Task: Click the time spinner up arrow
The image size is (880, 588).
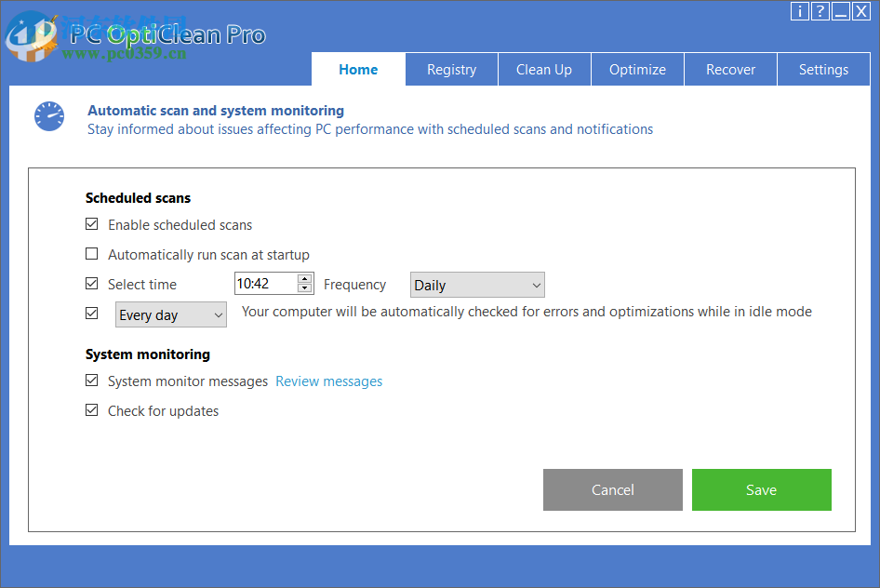Action: pyautogui.click(x=304, y=279)
